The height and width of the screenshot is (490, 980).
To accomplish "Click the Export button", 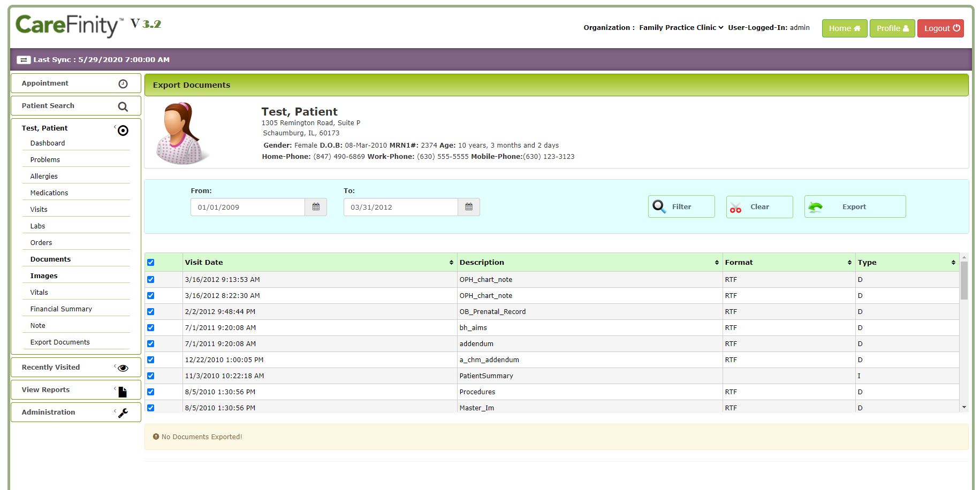I will tap(855, 206).
